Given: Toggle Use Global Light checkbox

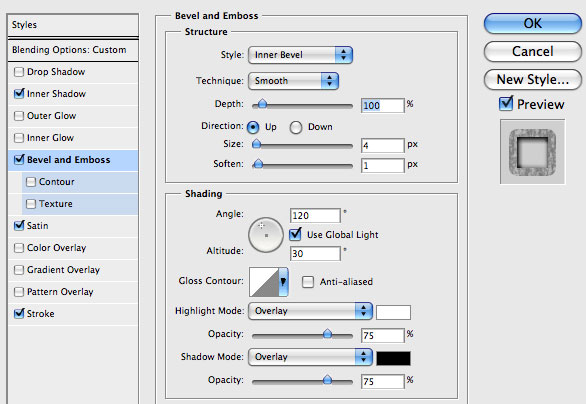Looking at the screenshot, I should (x=295, y=234).
